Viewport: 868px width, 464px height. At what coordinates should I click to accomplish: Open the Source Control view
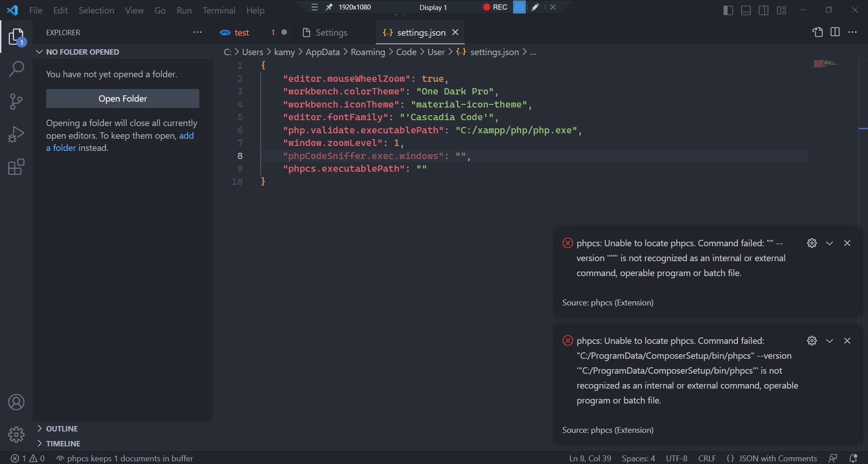tap(16, 102)
